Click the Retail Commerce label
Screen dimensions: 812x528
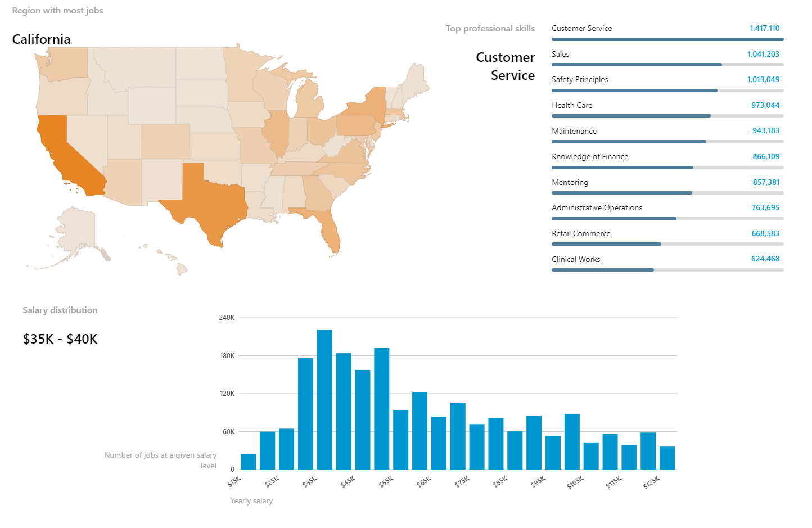tap(581, 233)
